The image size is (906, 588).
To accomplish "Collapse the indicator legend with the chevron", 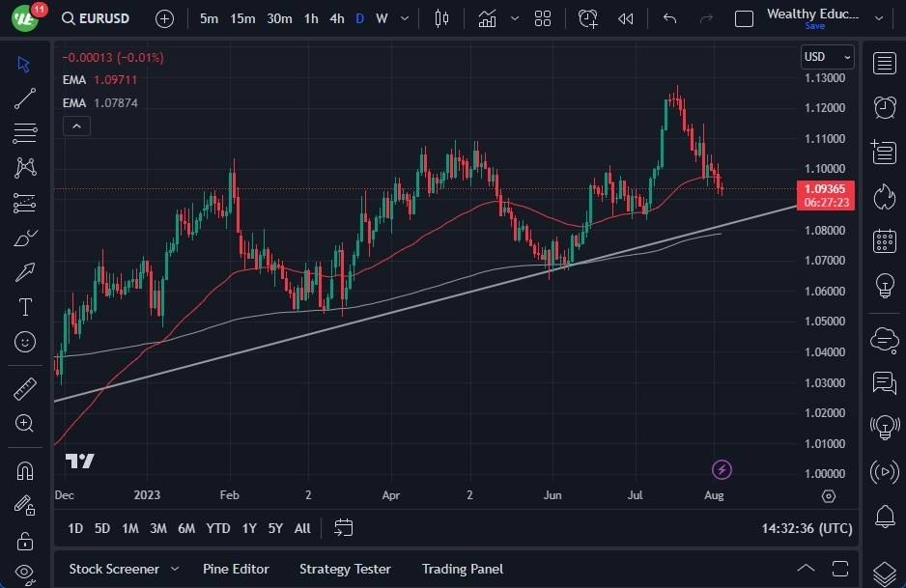I will pos(76,126).
